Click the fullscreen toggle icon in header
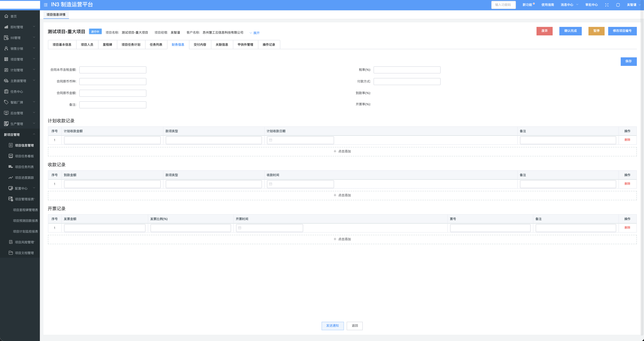 [x=607, y=5]
